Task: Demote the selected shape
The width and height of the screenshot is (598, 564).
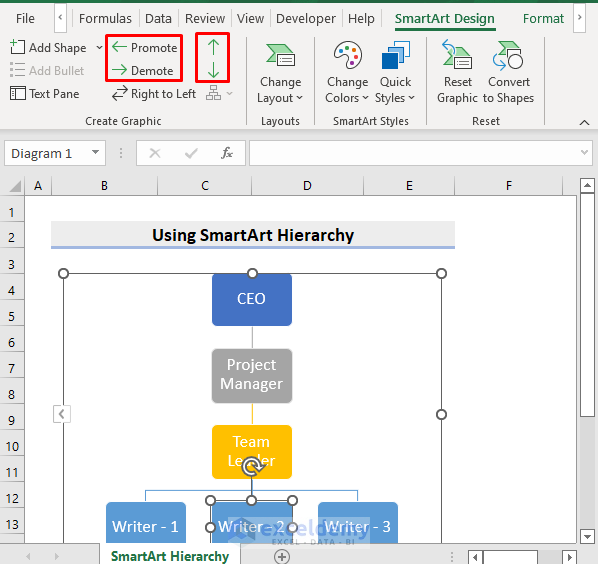Action: pyautogui.click(x=143, y=71)
